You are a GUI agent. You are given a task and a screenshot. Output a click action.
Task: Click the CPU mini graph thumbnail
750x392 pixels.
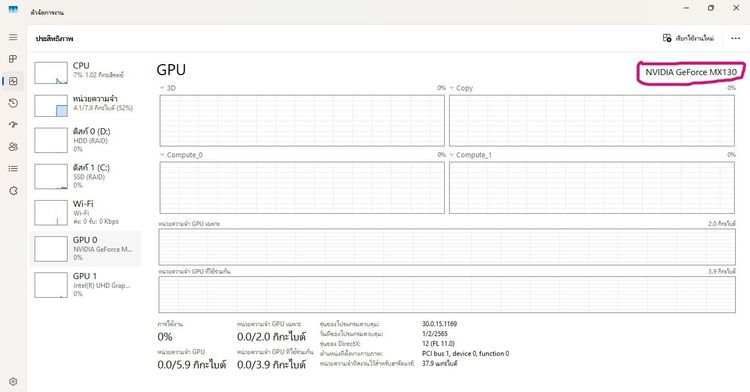pos(51,73)
